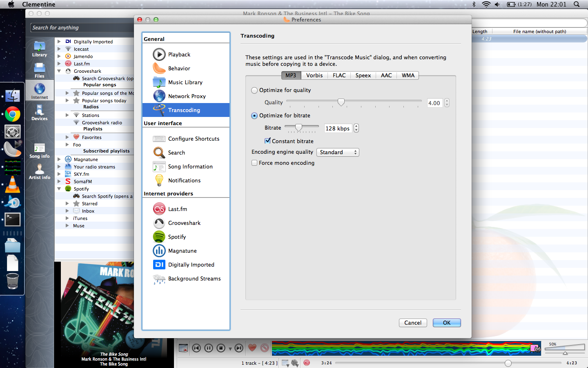Open Clementine application menu
Image resolution: width=588 pixels, height=368 pixels.
(x=39, y=4)
